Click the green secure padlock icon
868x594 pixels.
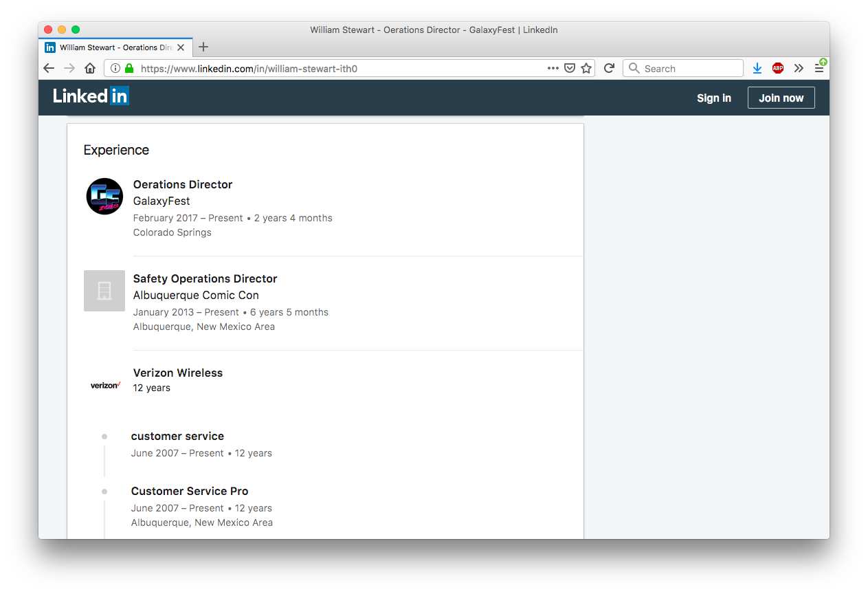click(129, 68)
